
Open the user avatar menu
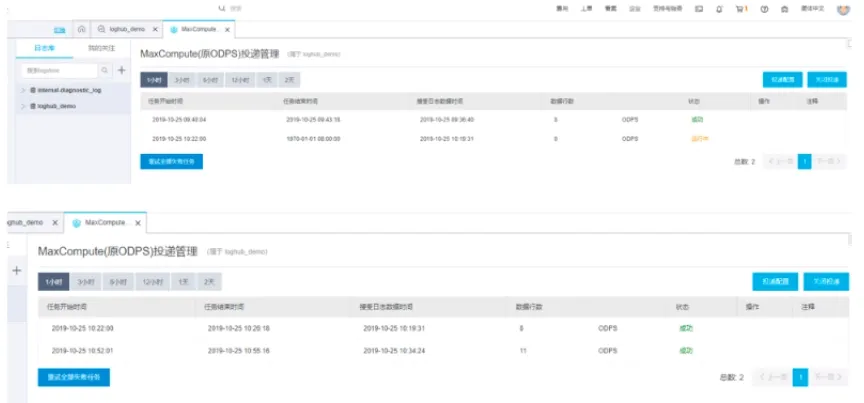click(844, 9)
